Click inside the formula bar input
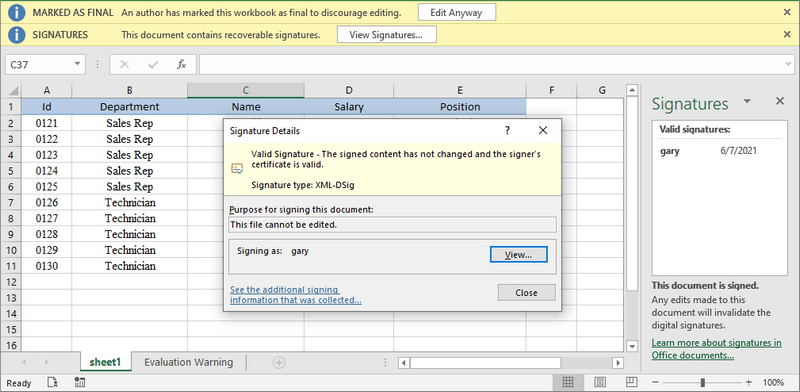This screenshot has height=392, width=800. (492, 64)
